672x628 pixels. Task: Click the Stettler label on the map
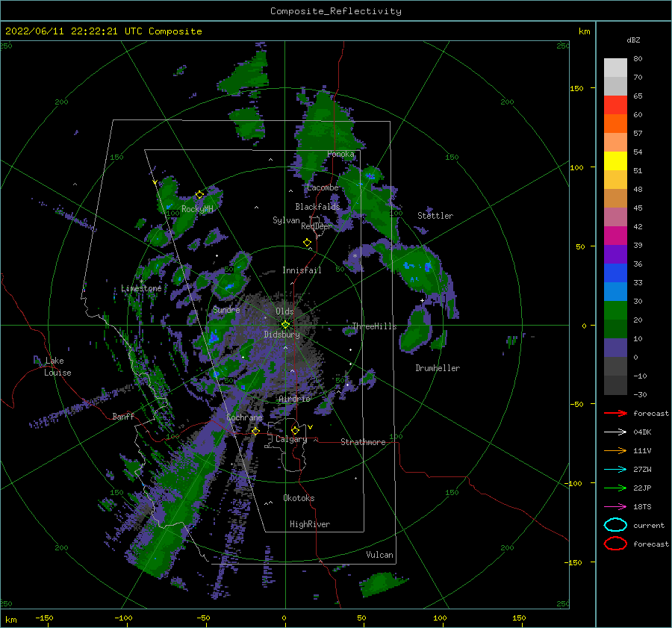tap(435, 216)
